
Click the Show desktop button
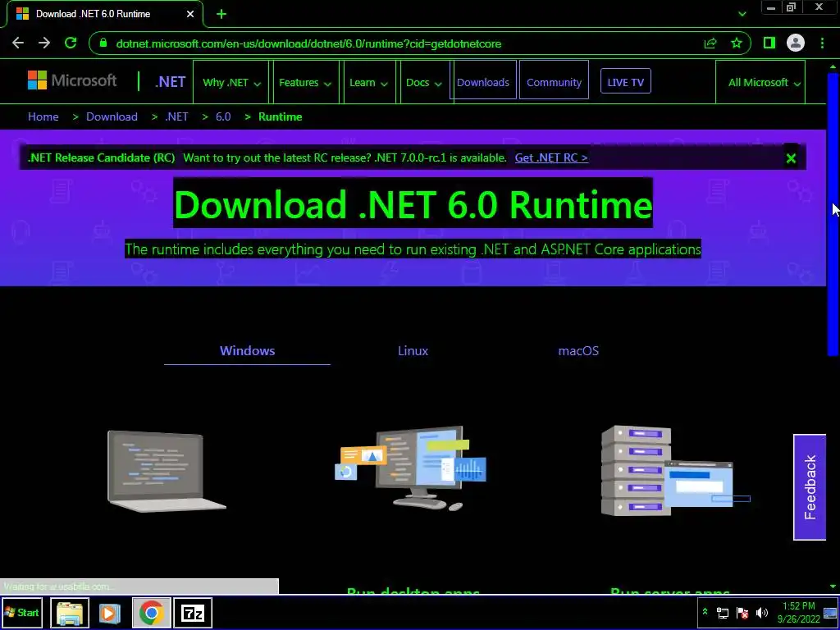pos(830,612)
